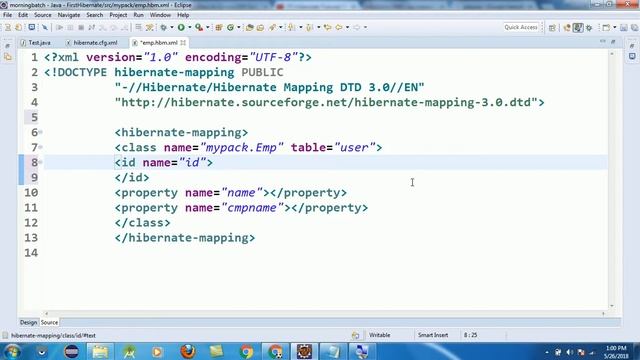
Task: Switch to the Debug perspective icon
Action: (x=589, y=28)
